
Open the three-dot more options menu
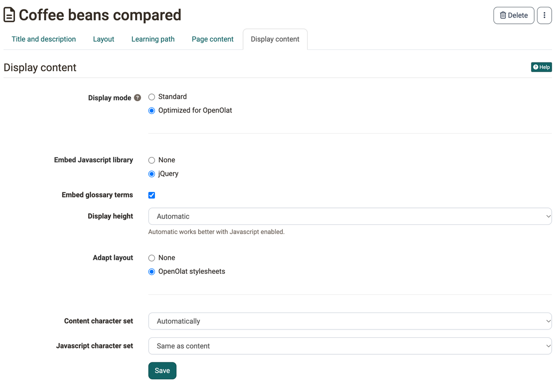coord(544,16)
